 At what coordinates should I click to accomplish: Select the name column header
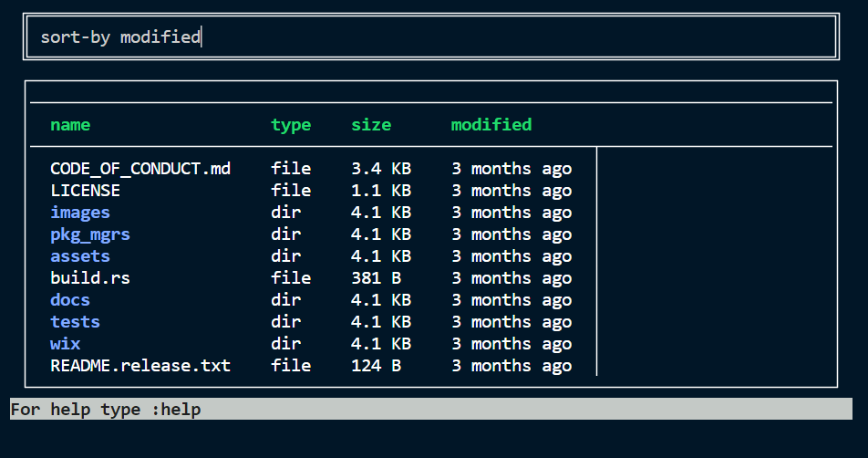coord(70,125)
